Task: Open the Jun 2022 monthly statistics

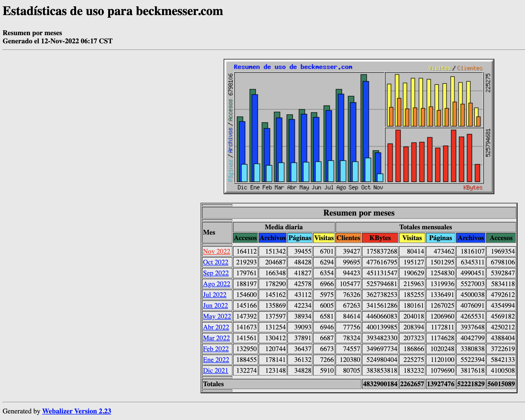Action: 215,305
